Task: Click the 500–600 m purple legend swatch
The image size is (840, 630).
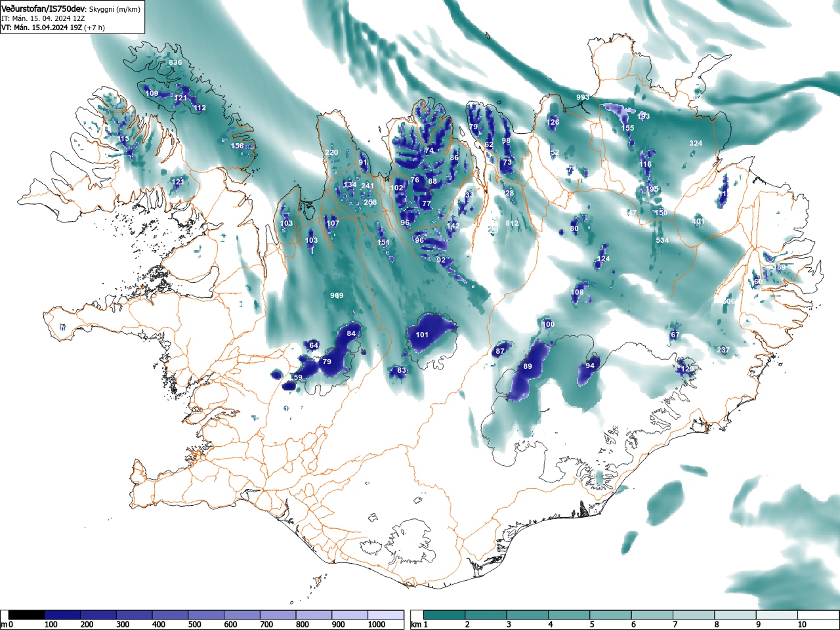Action: [x=206, y=615]
